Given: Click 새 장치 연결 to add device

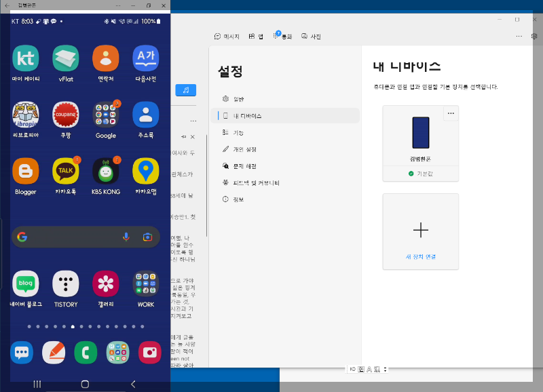Looking at the screenshot, I should [x=420, y=231].
